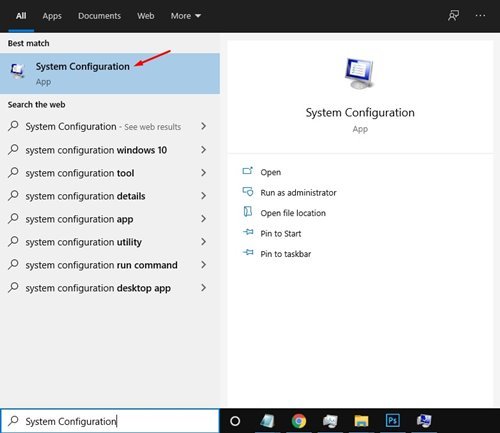This screenshot has height=433, width=500.
Task: Expand arrow for 'system configuration tool'
Action: coord(203,173)
